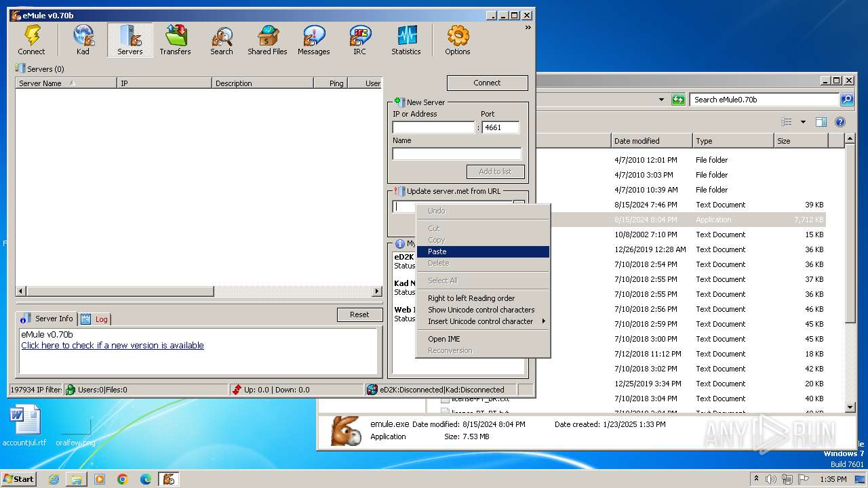
Task: Choose Right to left Reading order
Action: 482,298
